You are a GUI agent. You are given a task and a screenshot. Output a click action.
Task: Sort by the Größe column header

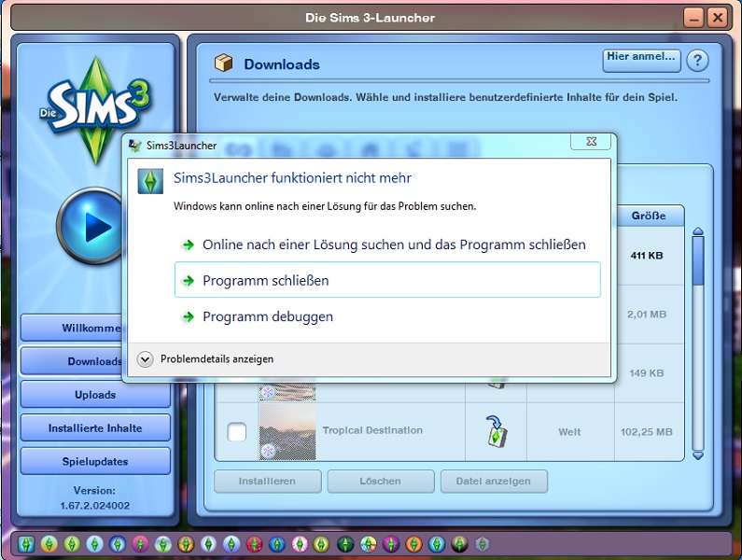coord(649,216)
